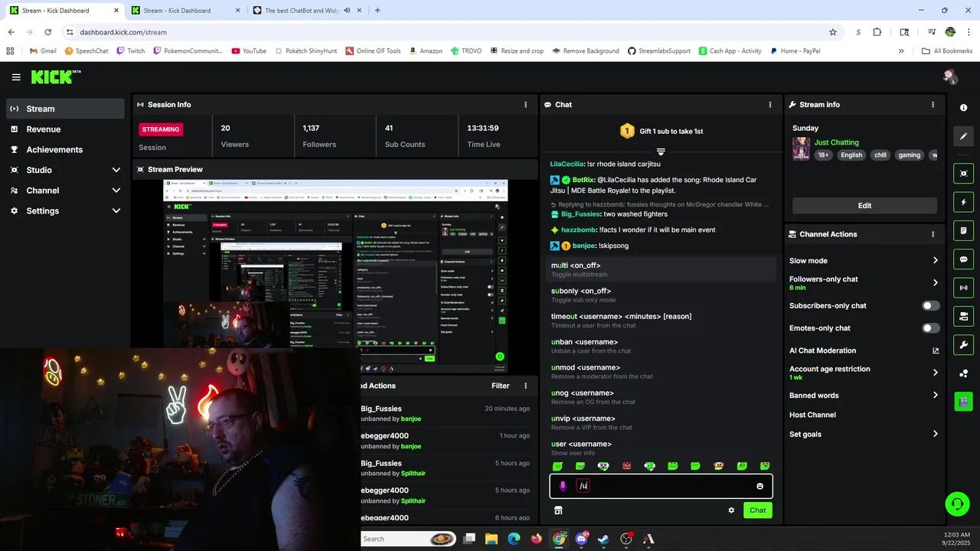Click the chat message input field

tap(661, 486)
